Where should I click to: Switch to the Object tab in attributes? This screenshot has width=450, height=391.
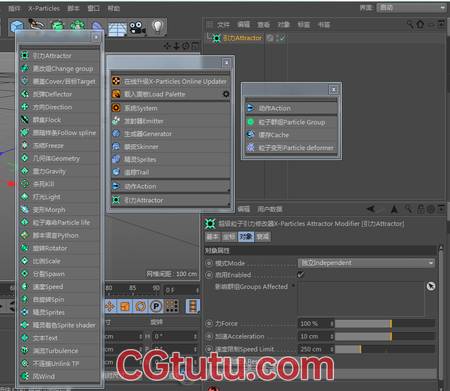pos(246,237)
